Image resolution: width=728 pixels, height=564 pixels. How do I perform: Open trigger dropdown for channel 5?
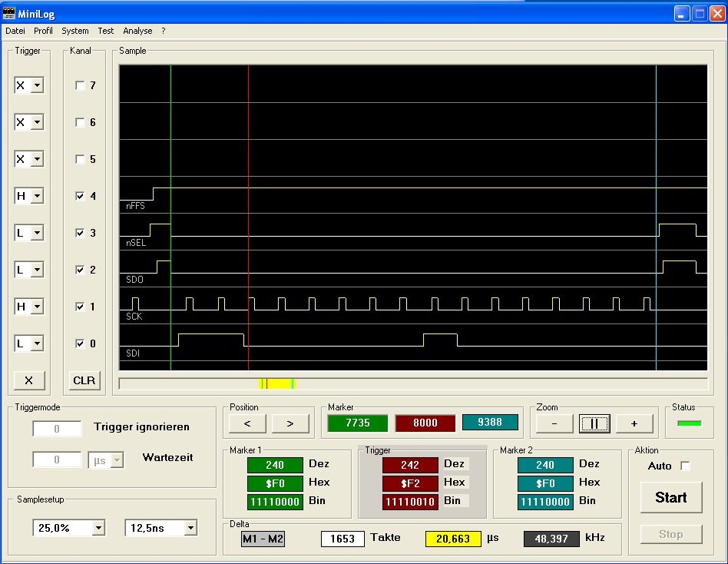[x=37, y=159]
